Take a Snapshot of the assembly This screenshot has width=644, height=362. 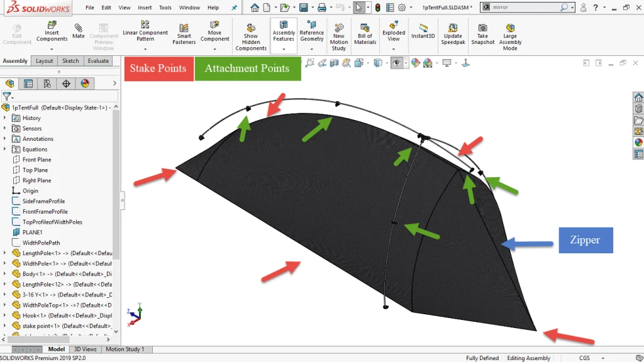(x=482, y=31)
